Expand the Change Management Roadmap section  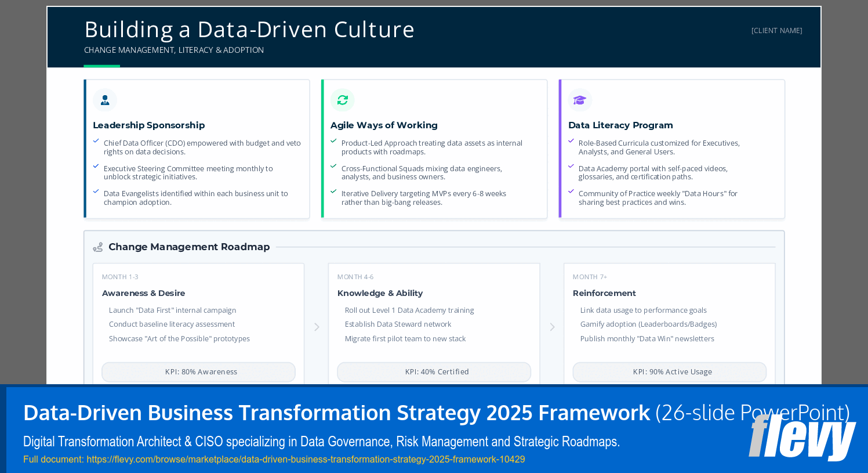click(189, 247)
